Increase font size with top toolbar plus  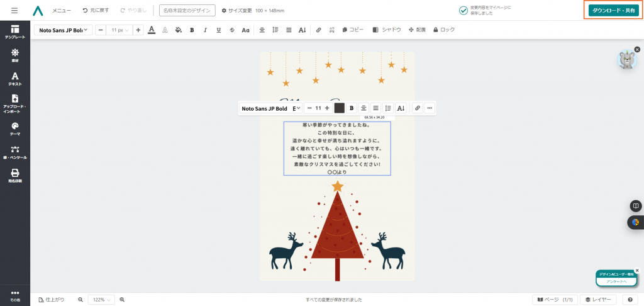pyautogui.click(x=138, y=30)
